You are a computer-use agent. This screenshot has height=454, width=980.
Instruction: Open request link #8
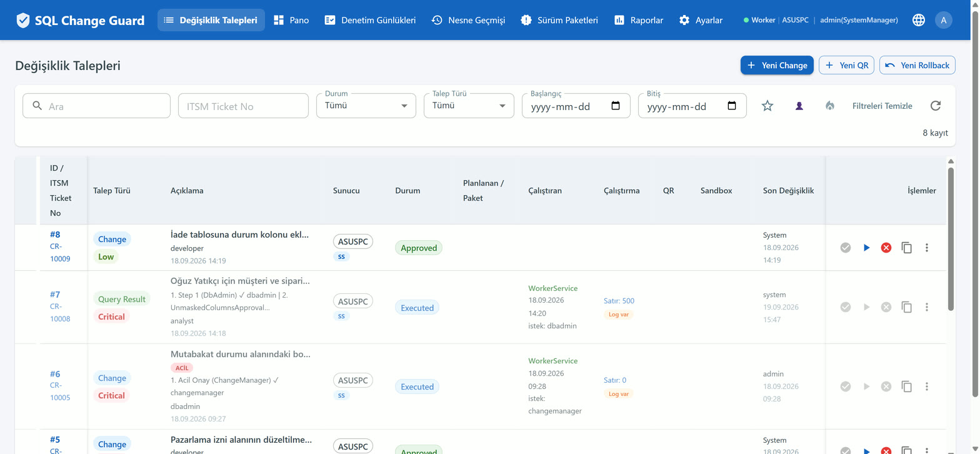[55, 235]
